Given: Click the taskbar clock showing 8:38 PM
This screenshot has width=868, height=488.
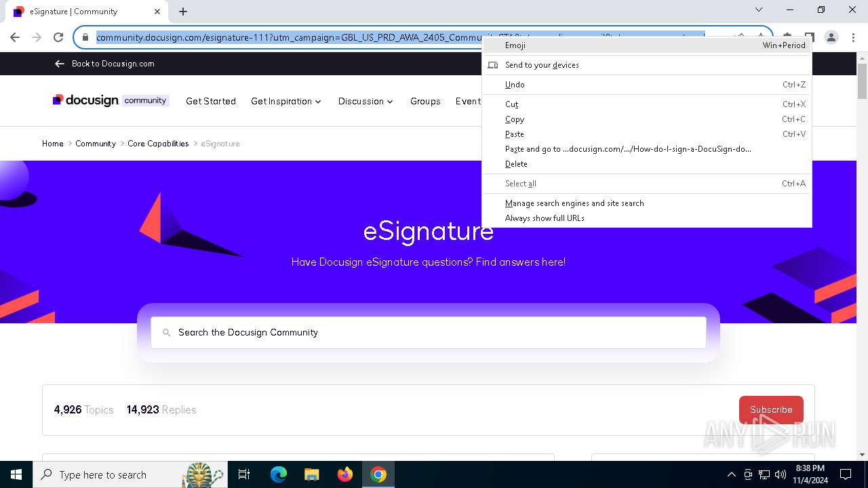Looking at the screenshot, I should click(810, 474).
